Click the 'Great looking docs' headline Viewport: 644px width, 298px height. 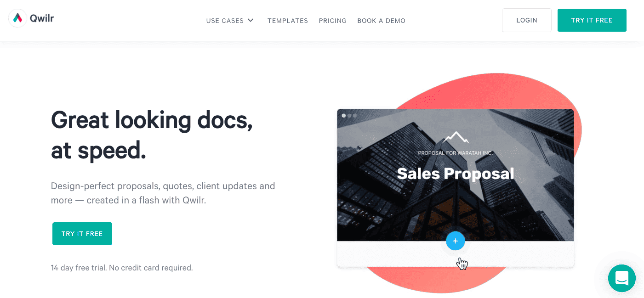152,135
